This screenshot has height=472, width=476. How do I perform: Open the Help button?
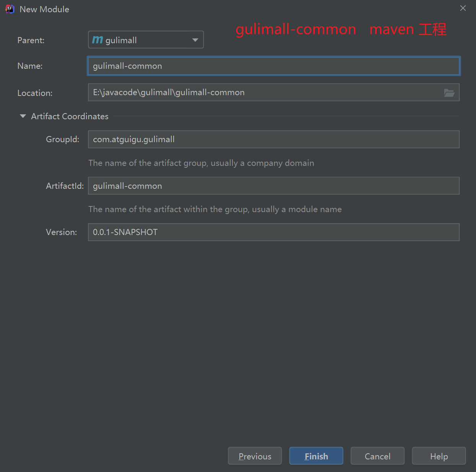(439, 456)
